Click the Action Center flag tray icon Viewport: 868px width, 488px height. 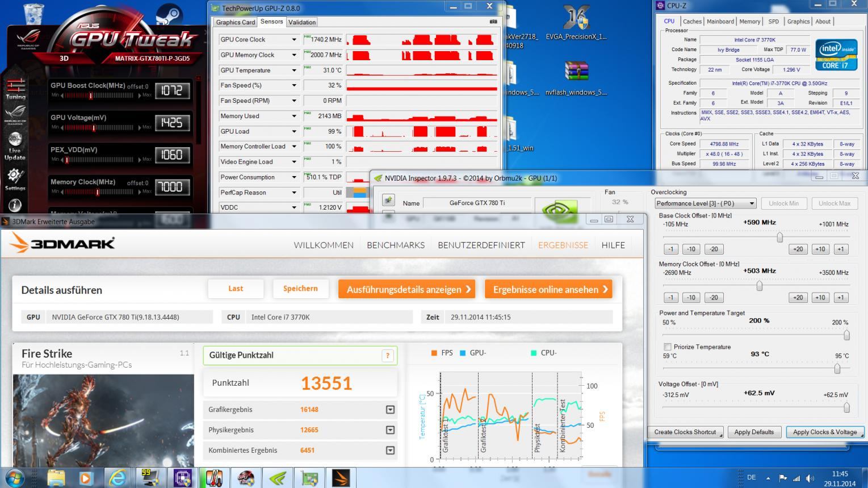[x=783, y=478]
